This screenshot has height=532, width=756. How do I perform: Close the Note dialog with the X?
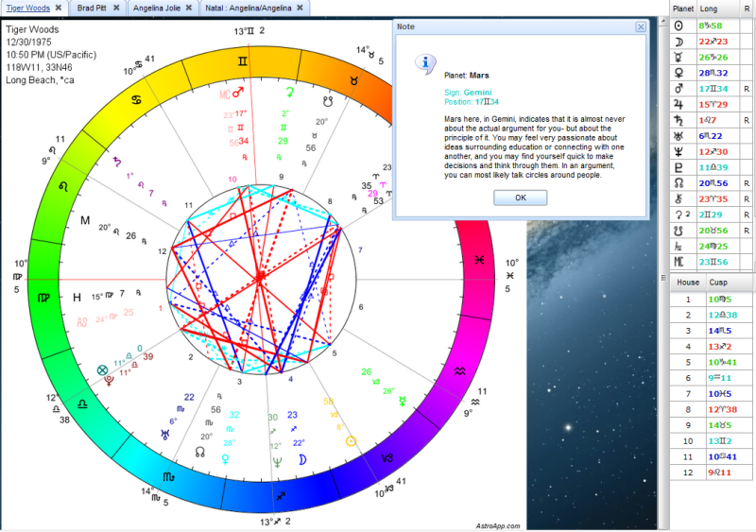tap(640, 27)
